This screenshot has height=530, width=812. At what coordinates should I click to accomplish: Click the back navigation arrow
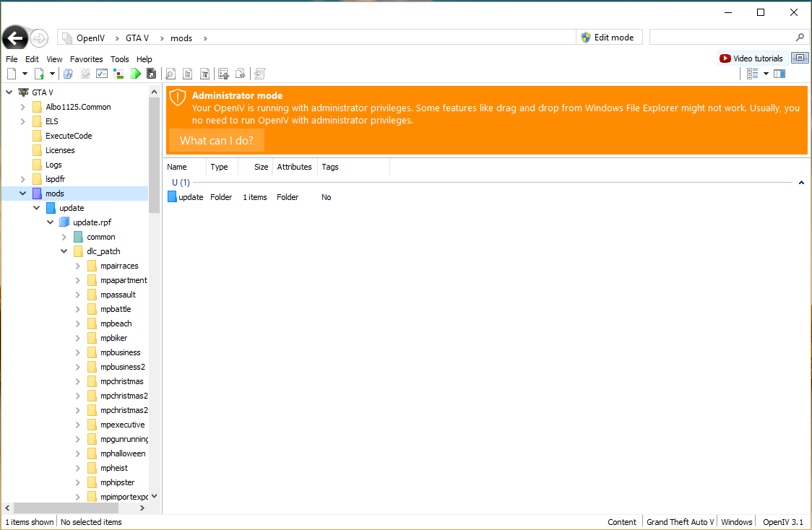(x=15, y=38)
